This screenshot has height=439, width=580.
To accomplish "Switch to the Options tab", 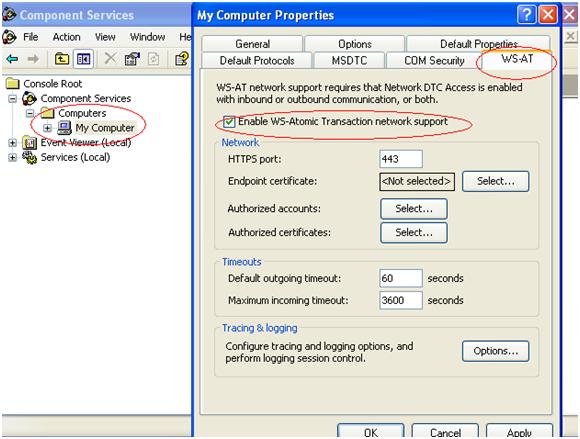I will coord(355,44).
